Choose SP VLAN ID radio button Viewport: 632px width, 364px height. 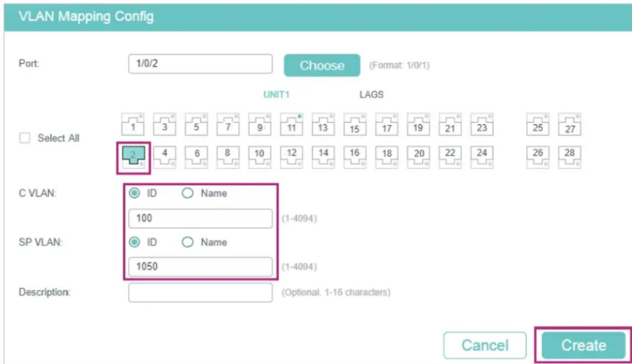pyautogui.click(x=134, y=242)
